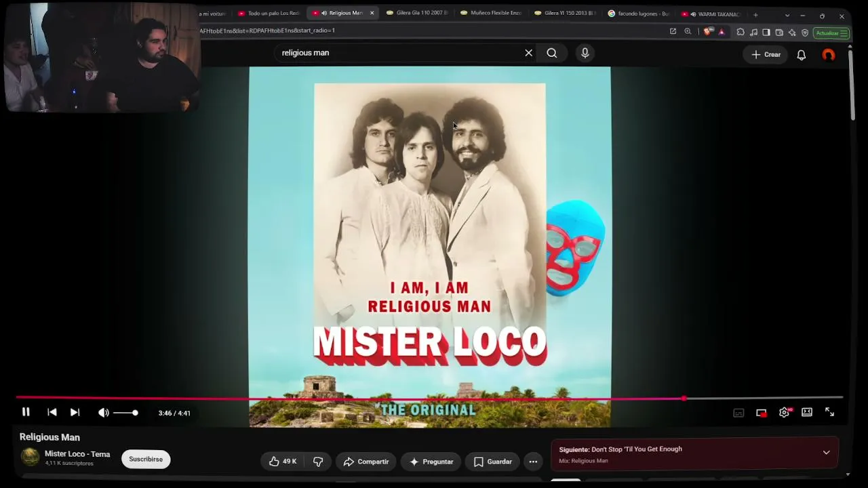868x488 pixels.
Task: Open the notifications bell
Action: coord(802,55)
